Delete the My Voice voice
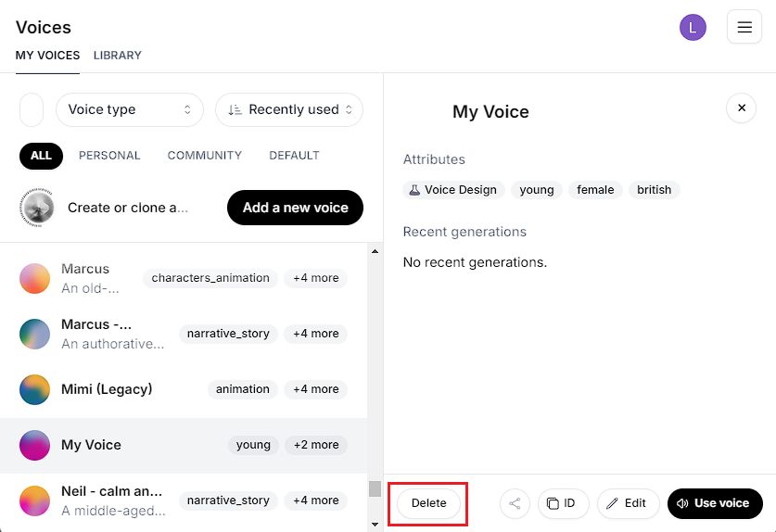This screenshot has height=532, width=776. click(x=428, y=503)
